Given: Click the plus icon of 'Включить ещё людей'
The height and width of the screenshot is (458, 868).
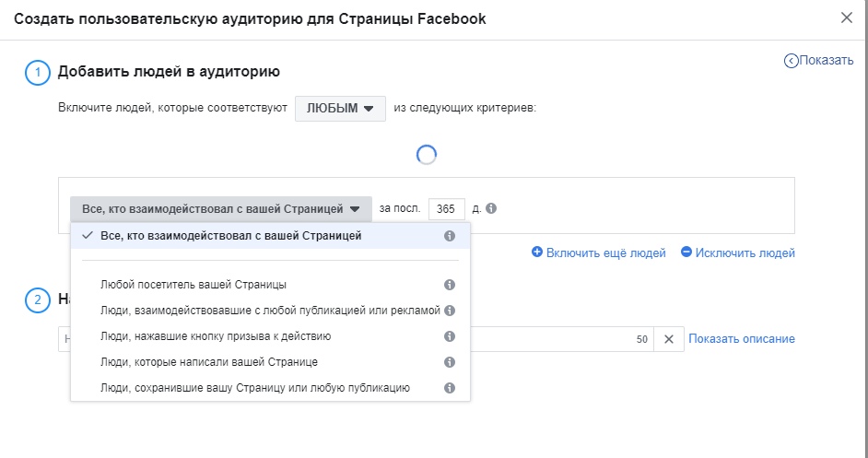Looking at the screenshot, I should 536,252.
